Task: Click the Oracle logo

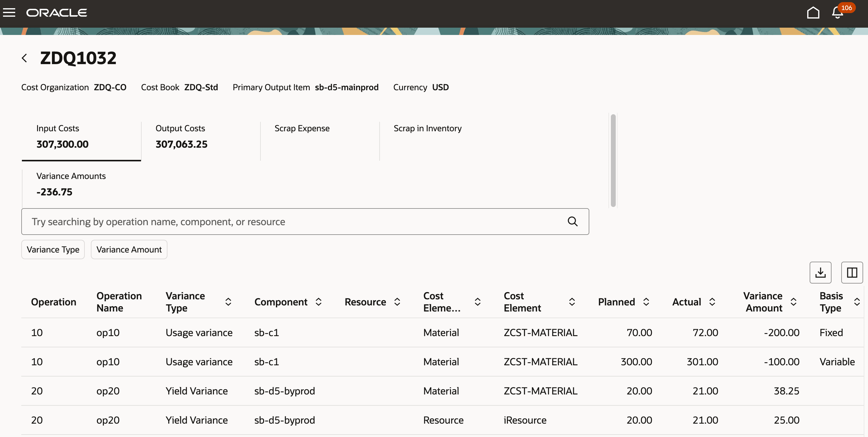Action: [56, 13]
